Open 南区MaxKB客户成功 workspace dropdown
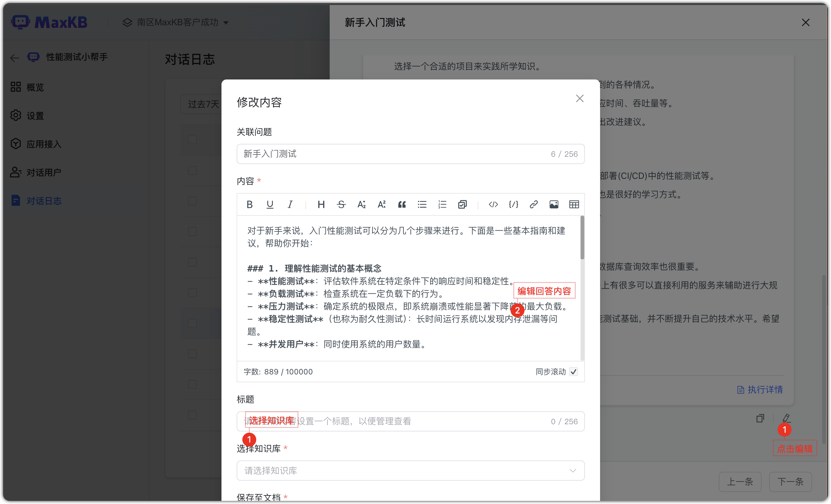 coord(175,22)
